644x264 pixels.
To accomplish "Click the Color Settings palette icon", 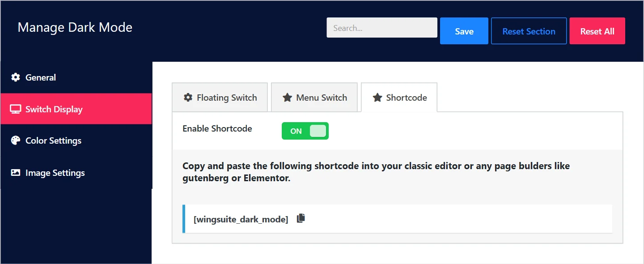I will pos(16,141).
